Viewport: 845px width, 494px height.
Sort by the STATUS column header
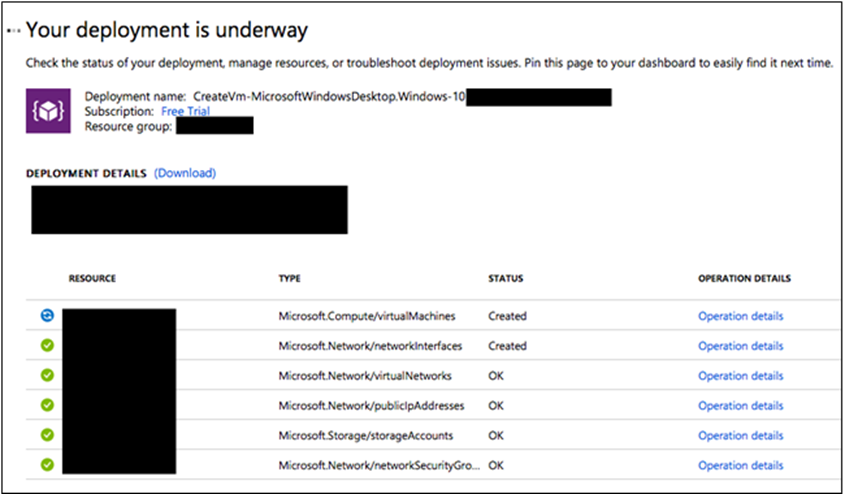click(x=505, y=279)
